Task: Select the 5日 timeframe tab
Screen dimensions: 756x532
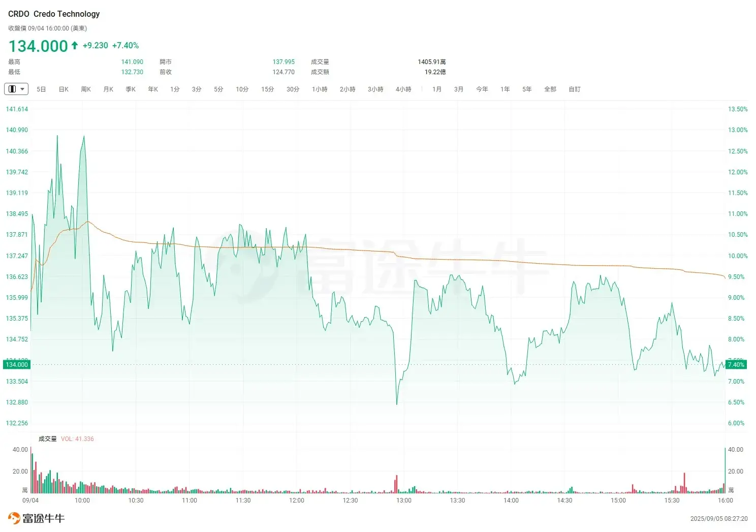Action: coord(41,89)
